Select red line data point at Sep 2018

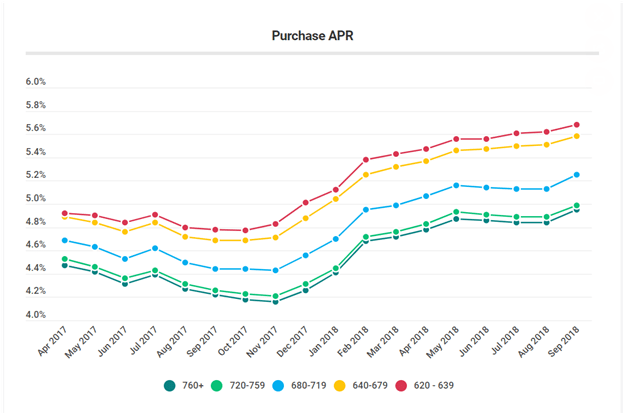pyautogui.click(x=578, y=125)
